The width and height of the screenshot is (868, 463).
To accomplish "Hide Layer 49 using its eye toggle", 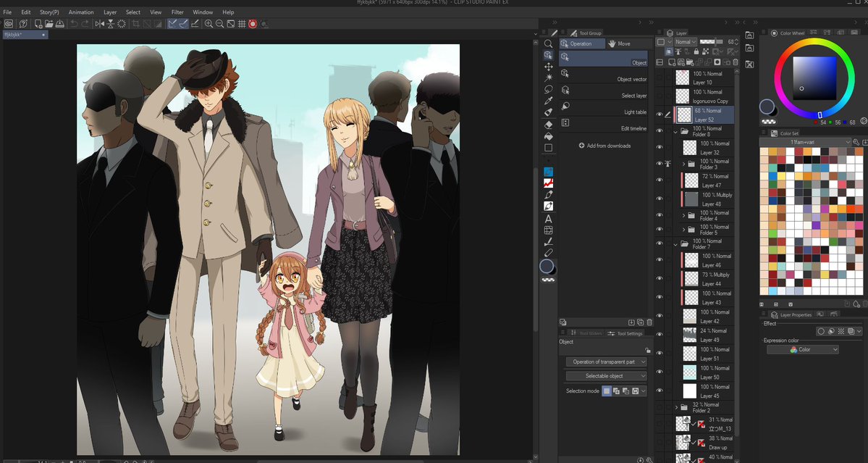I will tap(660, 335).
